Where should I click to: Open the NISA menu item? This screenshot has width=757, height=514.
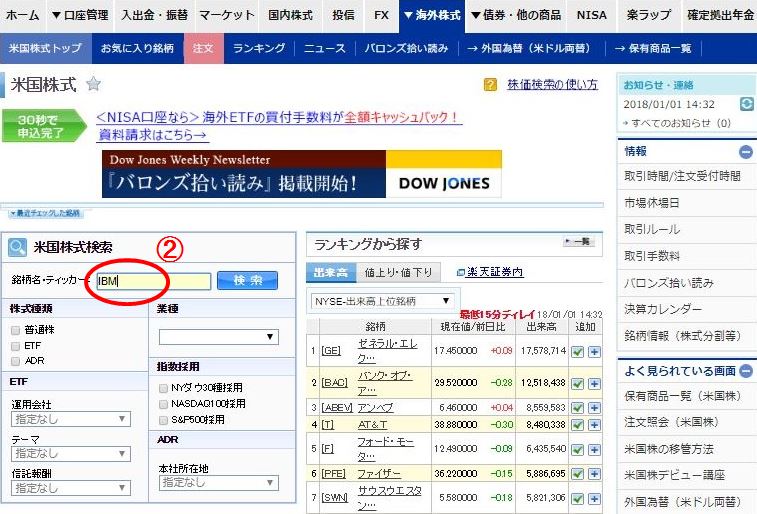pos(591,15)
